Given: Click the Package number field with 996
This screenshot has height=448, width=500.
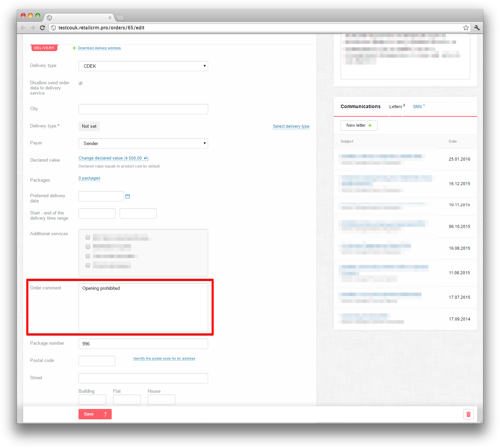Looking at the screenshot, I should coord(143,344).
